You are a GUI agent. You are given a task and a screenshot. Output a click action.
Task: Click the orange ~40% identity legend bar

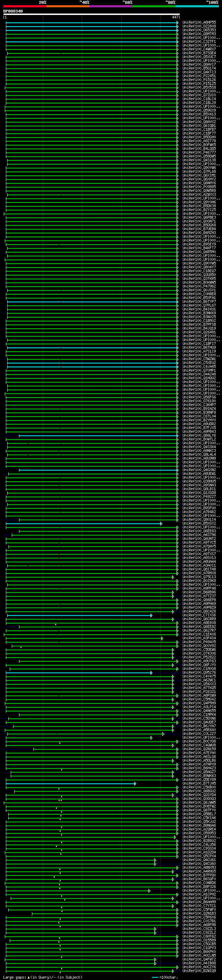click(x=68, y=7)
